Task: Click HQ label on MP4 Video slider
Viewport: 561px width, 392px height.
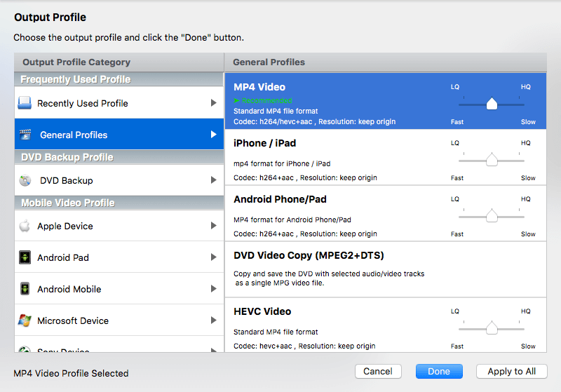Action: click(525, 87)
